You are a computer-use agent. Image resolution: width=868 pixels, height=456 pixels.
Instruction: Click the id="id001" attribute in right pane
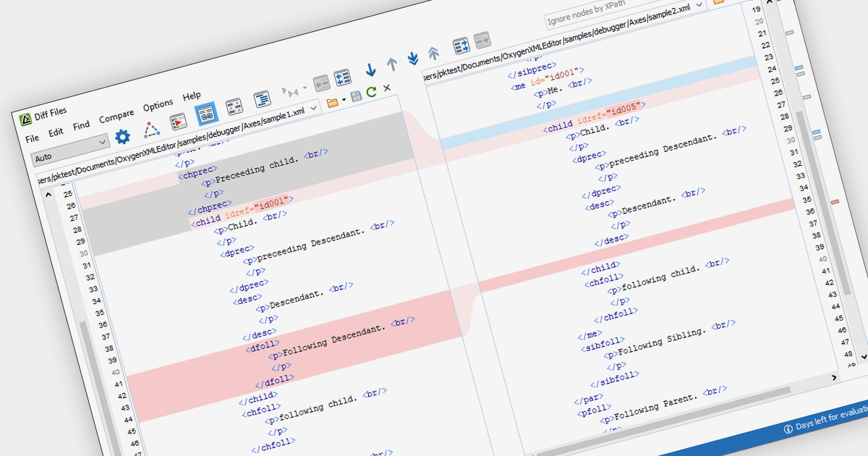point(556,77)
